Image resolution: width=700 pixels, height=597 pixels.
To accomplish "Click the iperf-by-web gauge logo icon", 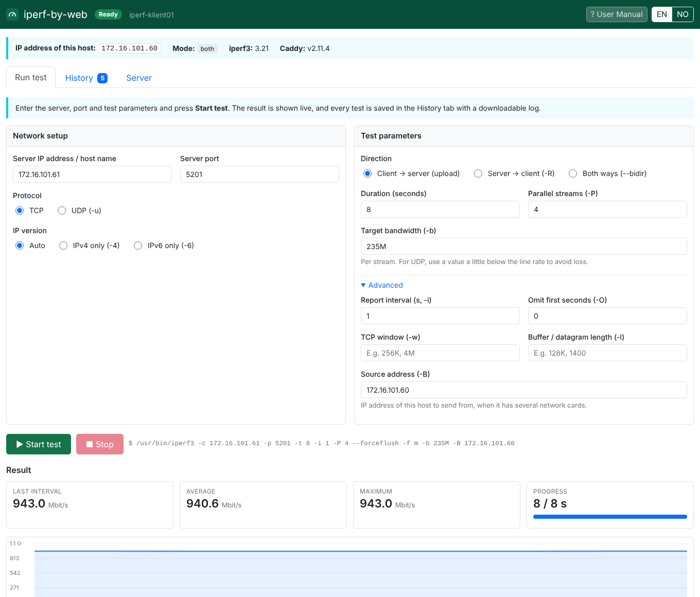I will tap(12, 14).
